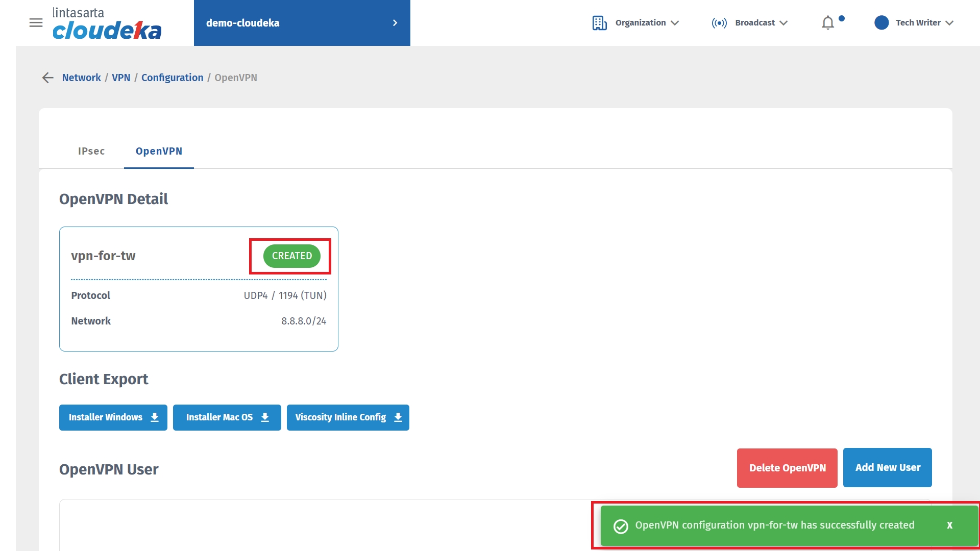Screen dimensions: 980x551
Task: Click the Client Export heading
Action: click(x=104, y=379)
